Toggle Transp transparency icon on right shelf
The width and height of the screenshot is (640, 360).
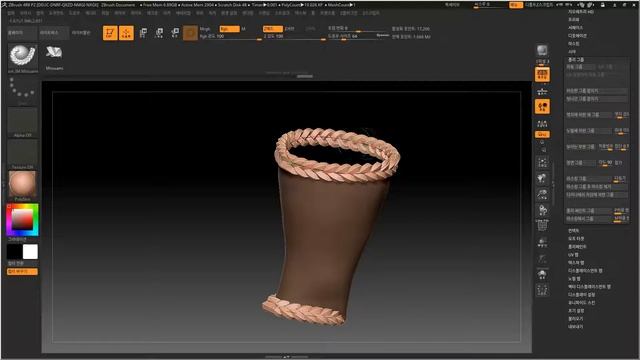click(542, 242)
